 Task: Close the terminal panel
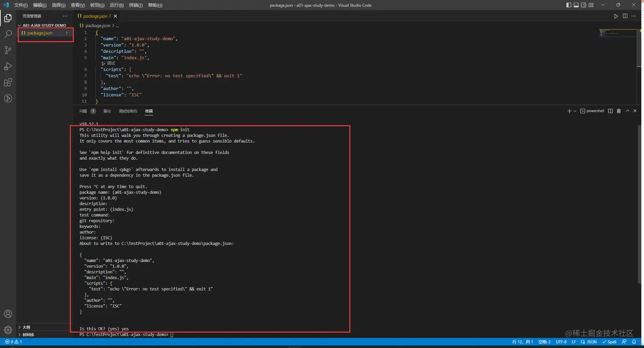click(x=635, y=111)
